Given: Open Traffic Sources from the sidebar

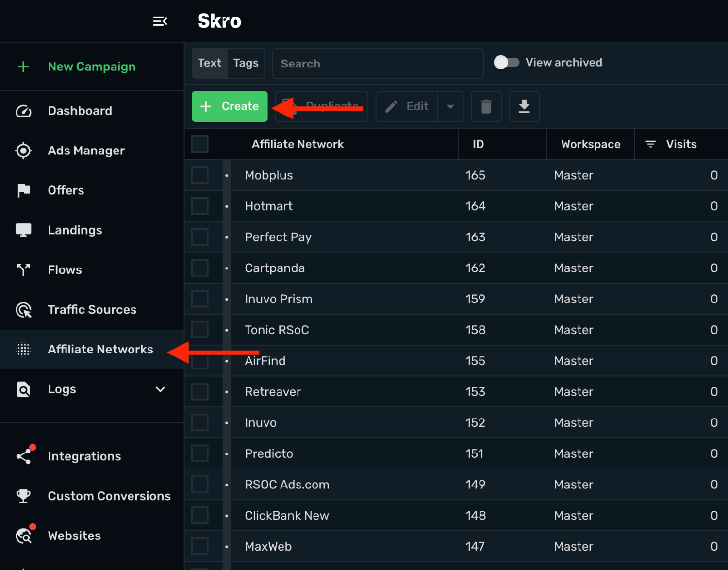Looking at the screenshot, I should (x=92, y=310).
